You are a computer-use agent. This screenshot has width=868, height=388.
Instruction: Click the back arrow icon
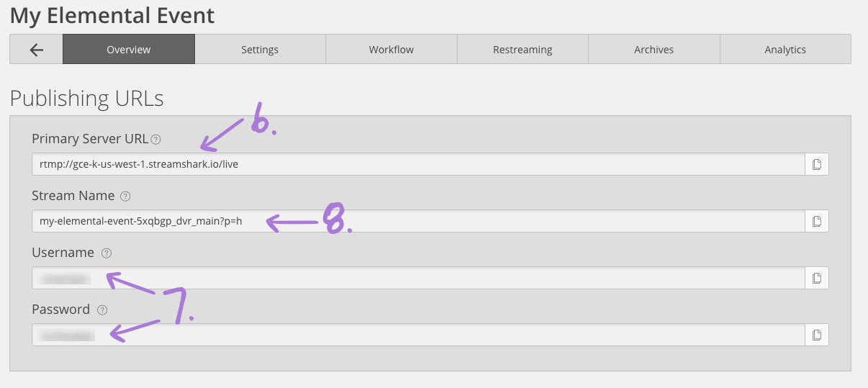[x=36, y=50]
